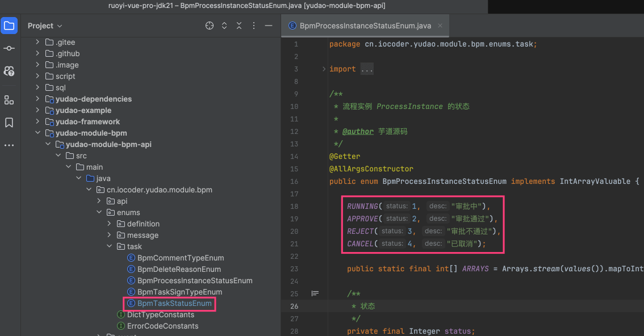Image resolution: width=644 pixels, height=336 pixels.
Task: Hide the Project panel with minimize icon
Action: [x=269, y=26]
